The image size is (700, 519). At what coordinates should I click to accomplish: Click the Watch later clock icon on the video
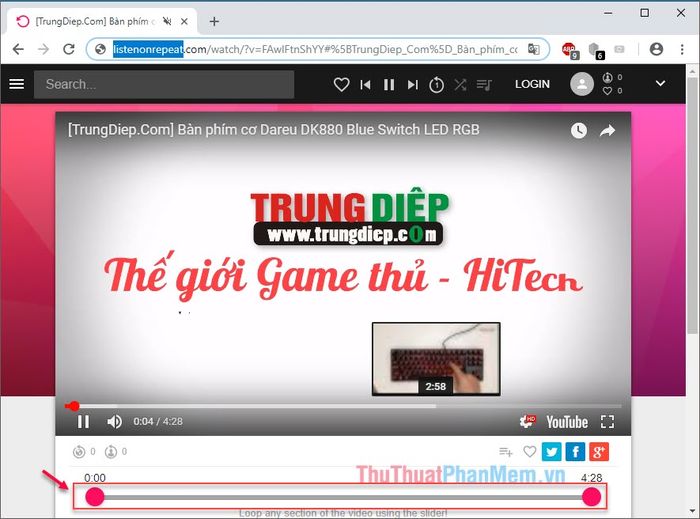579,130
